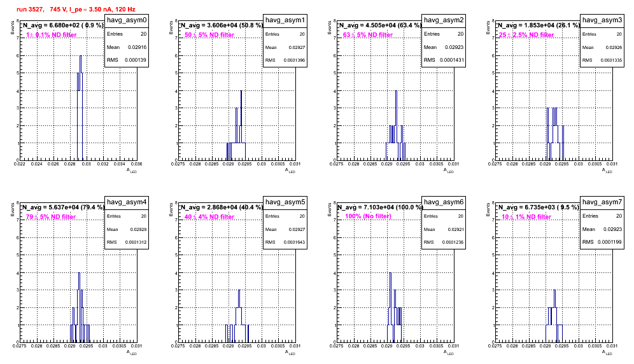Click the N_avg = 7.103e+04 label

tap(380, 207)
